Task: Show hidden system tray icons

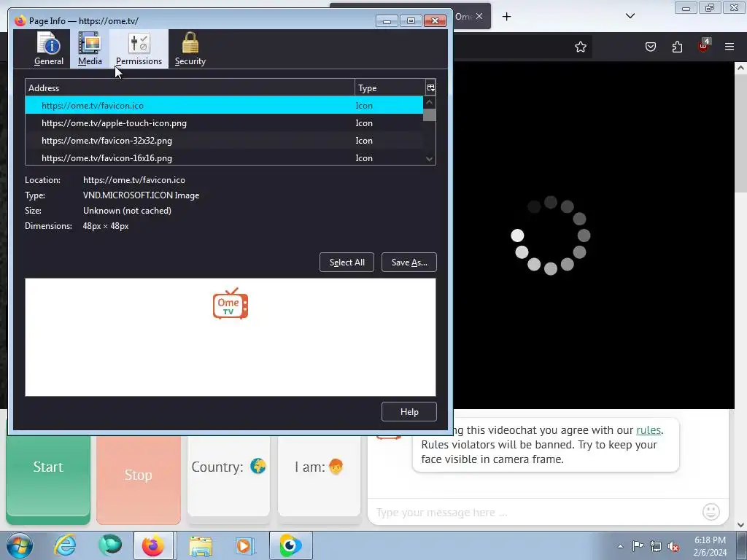Action: click(x=620, y=546)
